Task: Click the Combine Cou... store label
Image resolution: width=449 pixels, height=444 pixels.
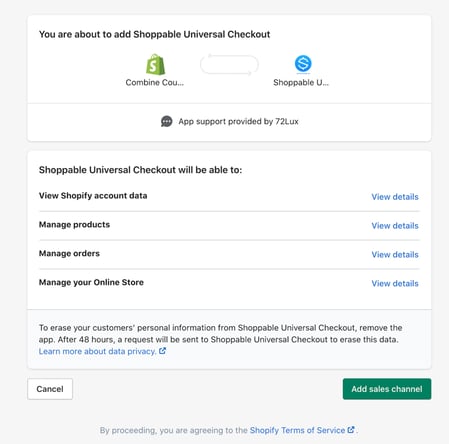Action: (x=155, y=82)
